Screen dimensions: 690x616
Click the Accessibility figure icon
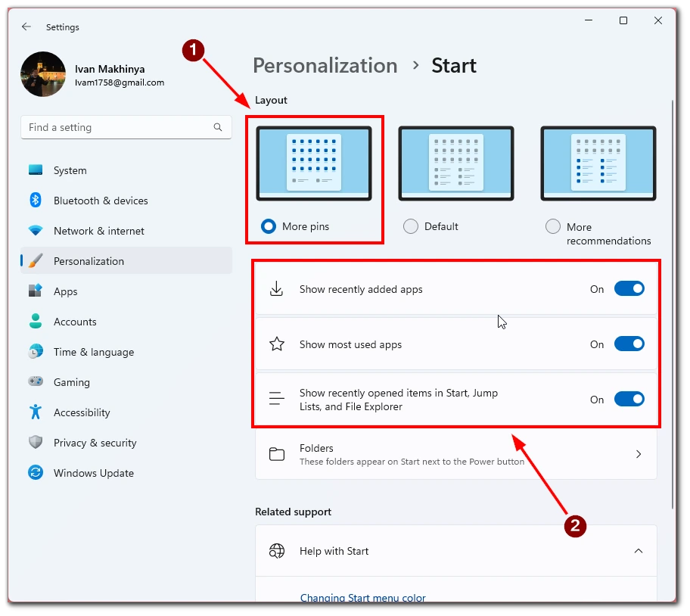click(x=36, y=412)
